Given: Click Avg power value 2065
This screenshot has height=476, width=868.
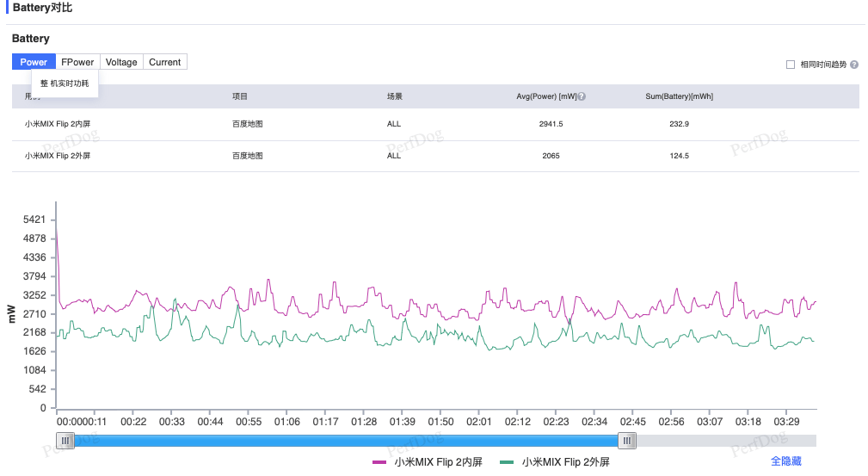Looking at the screenshot, I should tap(551, 156).
